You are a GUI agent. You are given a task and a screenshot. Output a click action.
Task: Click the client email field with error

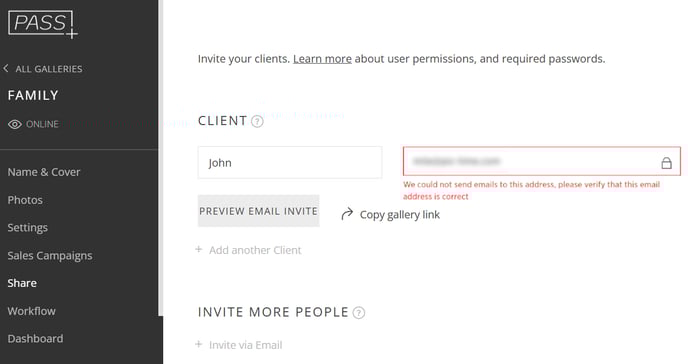(542, 161)
